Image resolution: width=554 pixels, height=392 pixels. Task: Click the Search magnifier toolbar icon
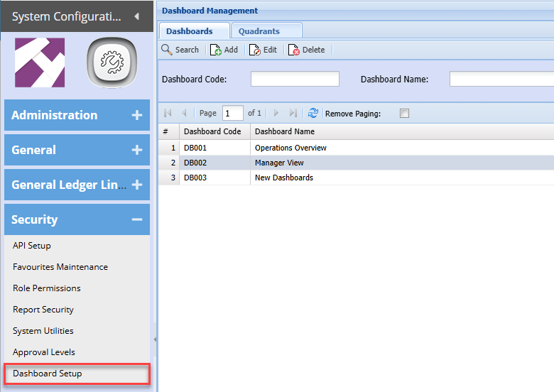coord(167,50)
